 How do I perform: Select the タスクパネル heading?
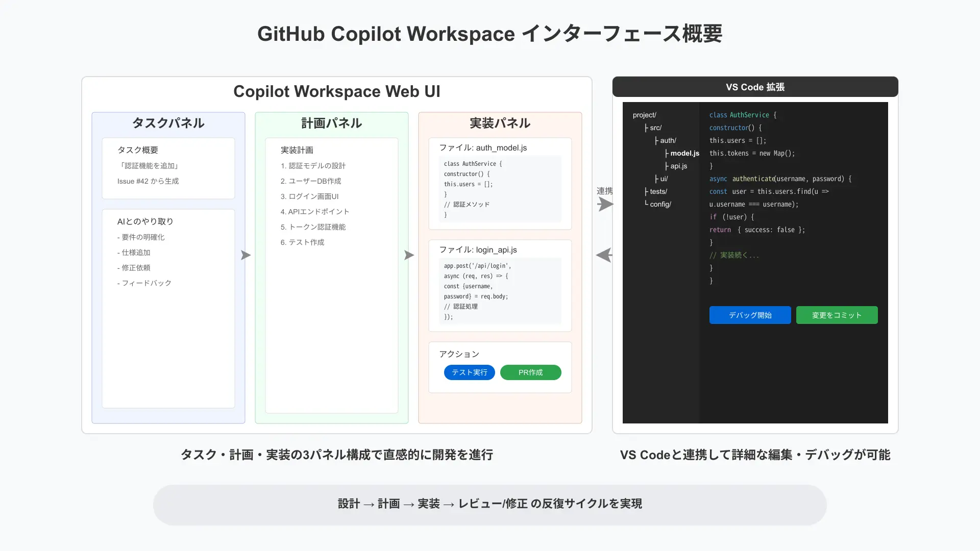pos(168,123)
